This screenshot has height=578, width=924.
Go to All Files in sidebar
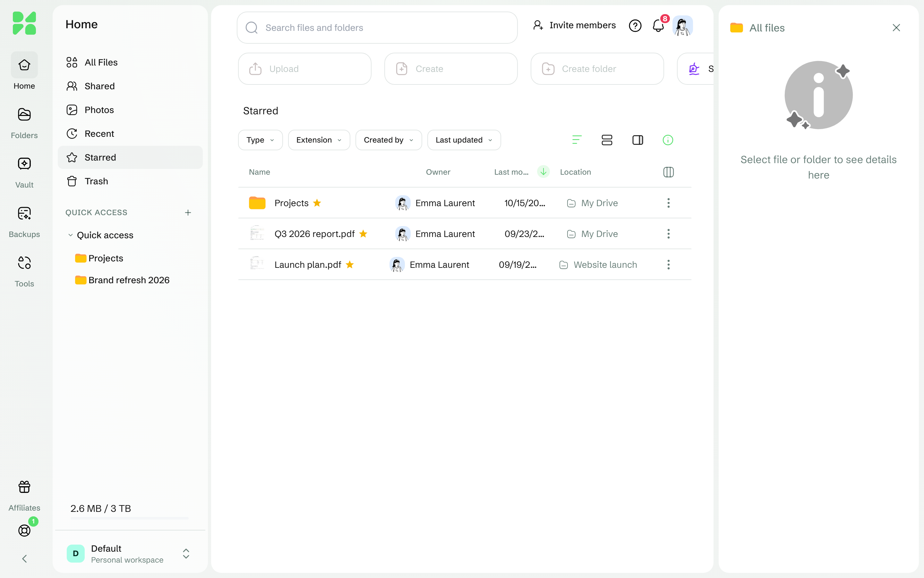click(130, 62)
